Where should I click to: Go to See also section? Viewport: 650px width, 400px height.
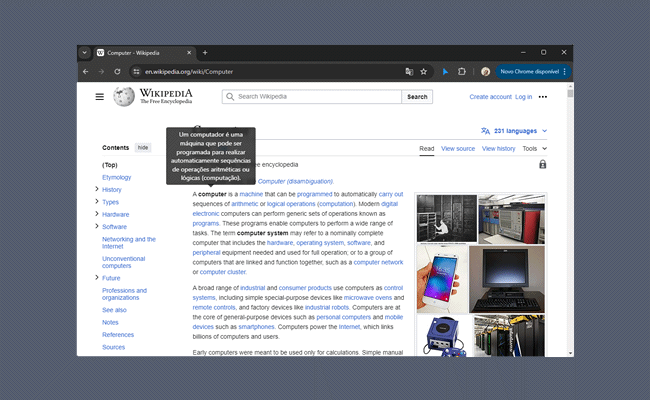(114, 310)
